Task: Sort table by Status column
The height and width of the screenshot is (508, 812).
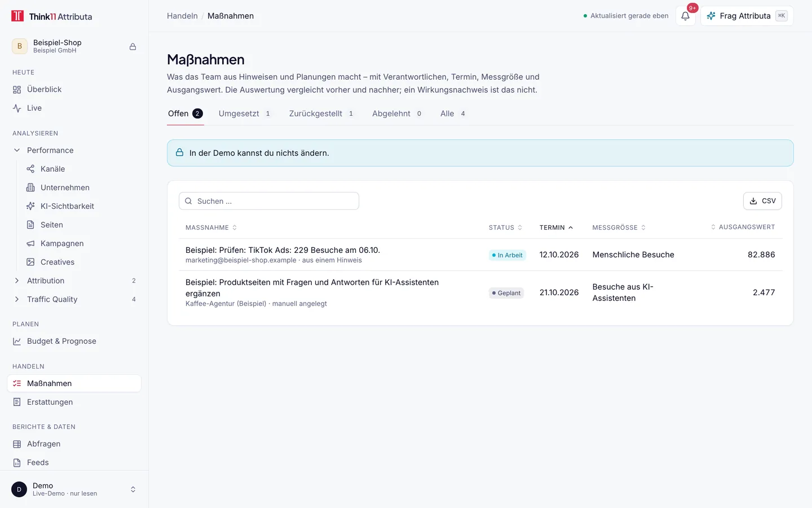Action: (505, 227)
